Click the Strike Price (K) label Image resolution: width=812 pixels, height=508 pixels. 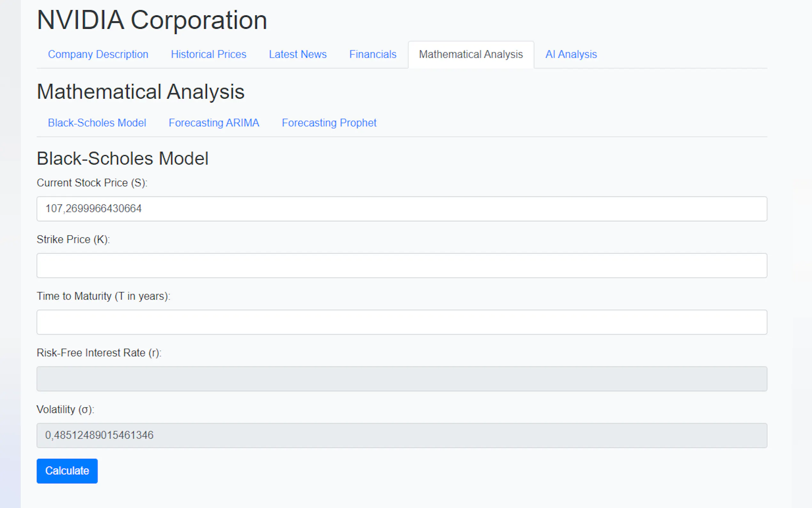73,240
